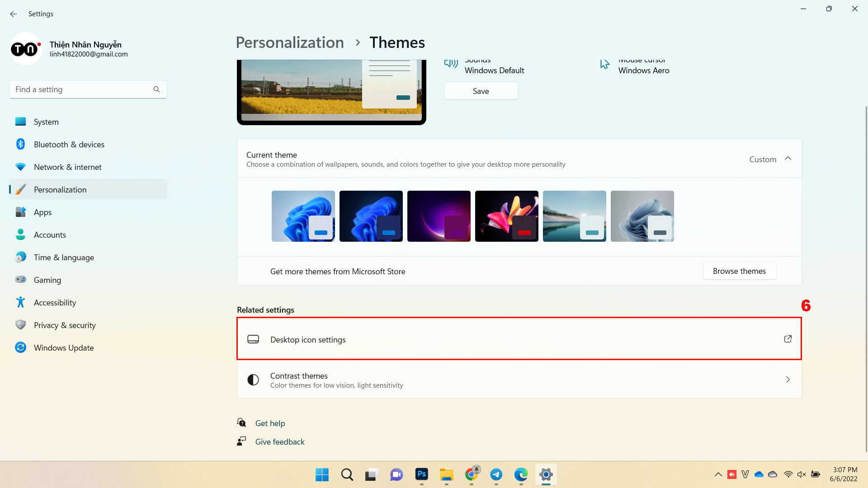Open Privacy & security settings
This screenshot has height=488, width=868.
88,325
